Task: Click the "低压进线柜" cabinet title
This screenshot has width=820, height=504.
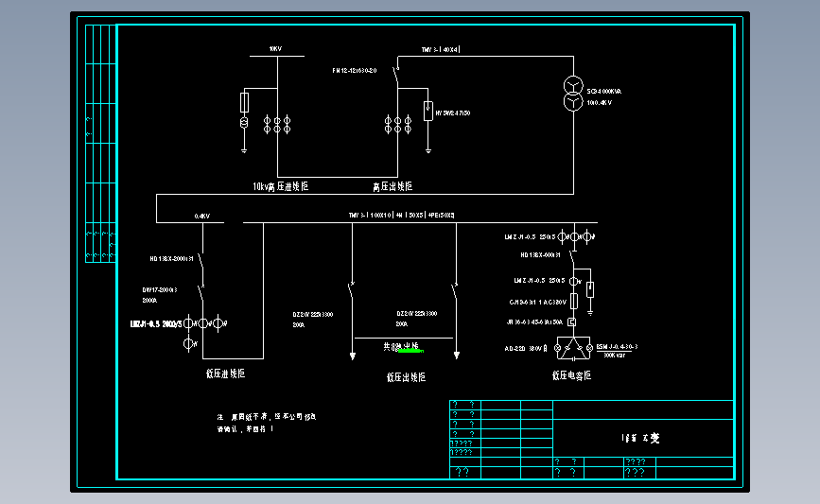Action: [x=225, y=374]
